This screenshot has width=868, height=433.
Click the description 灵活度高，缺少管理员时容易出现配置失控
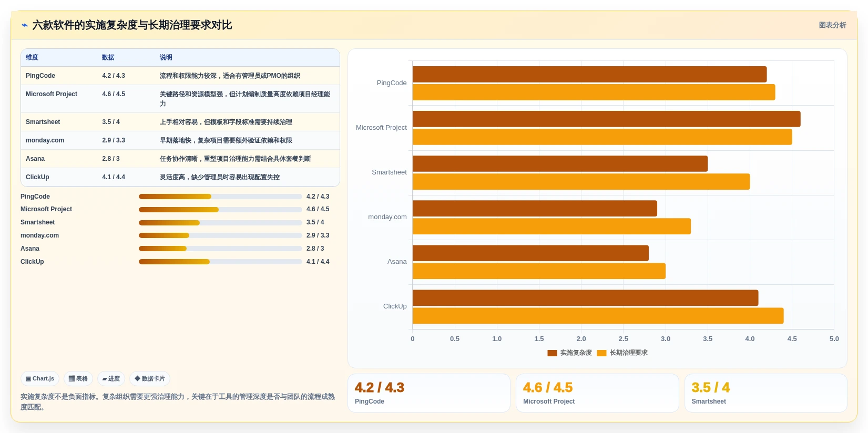[220, 177]
